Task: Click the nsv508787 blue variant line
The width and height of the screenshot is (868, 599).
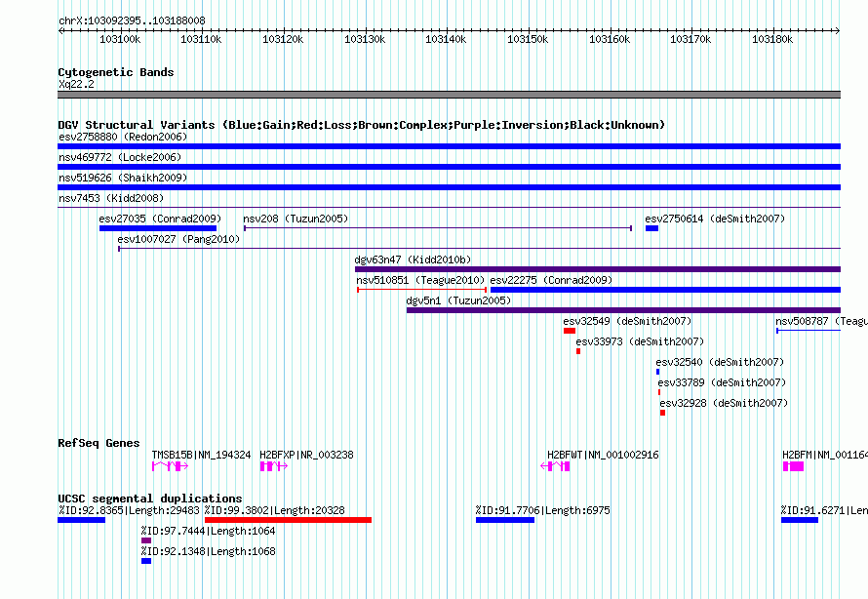Action: [x=809, y=331]
